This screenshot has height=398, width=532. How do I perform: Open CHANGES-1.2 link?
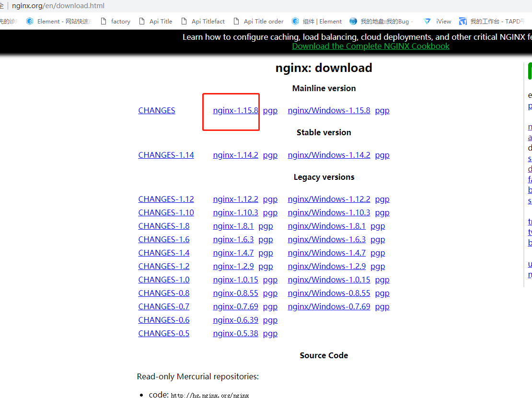(x=164, y=266)
